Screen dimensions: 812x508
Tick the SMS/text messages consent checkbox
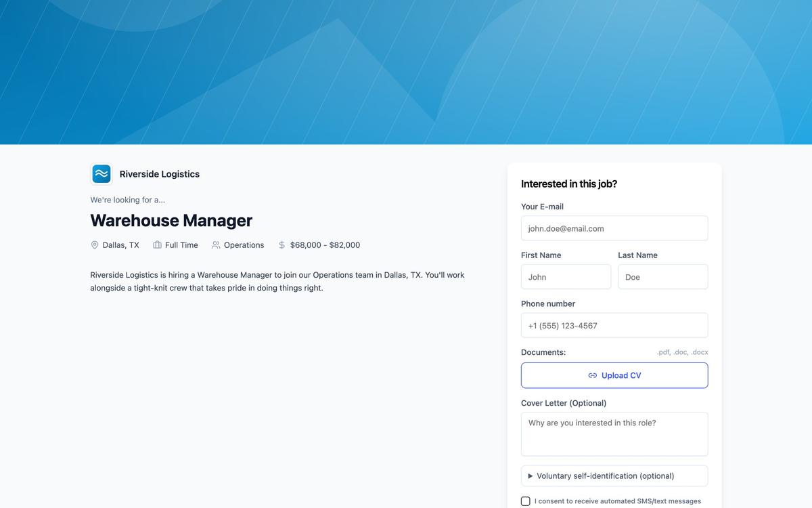(x=526, y=501)
